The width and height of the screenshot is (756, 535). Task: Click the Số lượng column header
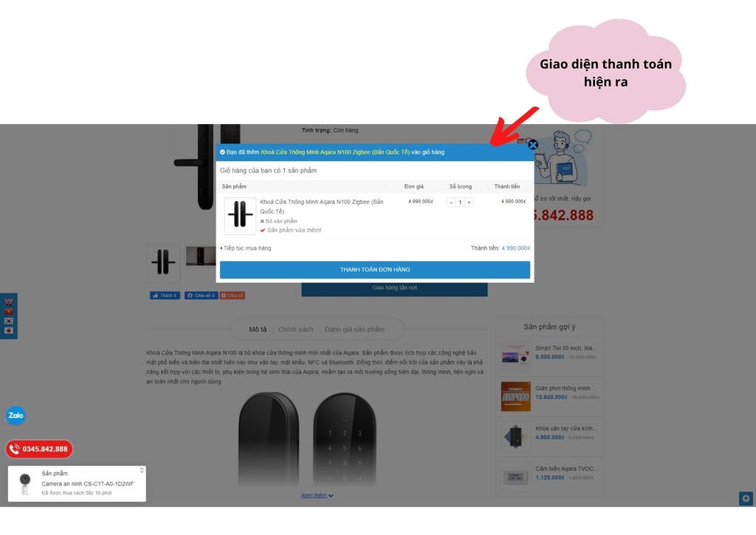(461, 186)
